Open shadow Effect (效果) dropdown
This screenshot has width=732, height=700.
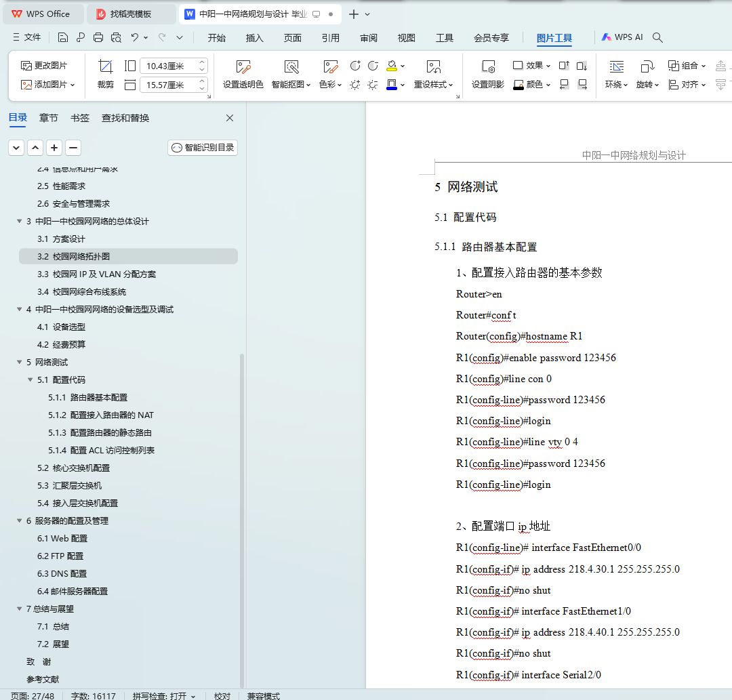coord(532,65)
